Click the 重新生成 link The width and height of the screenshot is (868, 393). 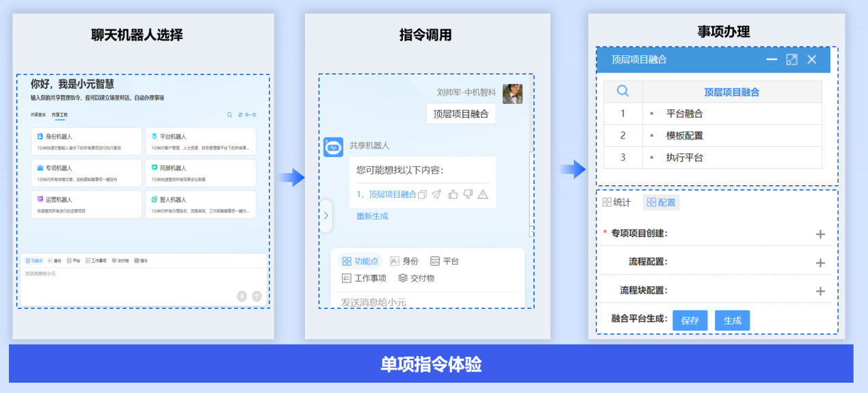pos(372,216)
